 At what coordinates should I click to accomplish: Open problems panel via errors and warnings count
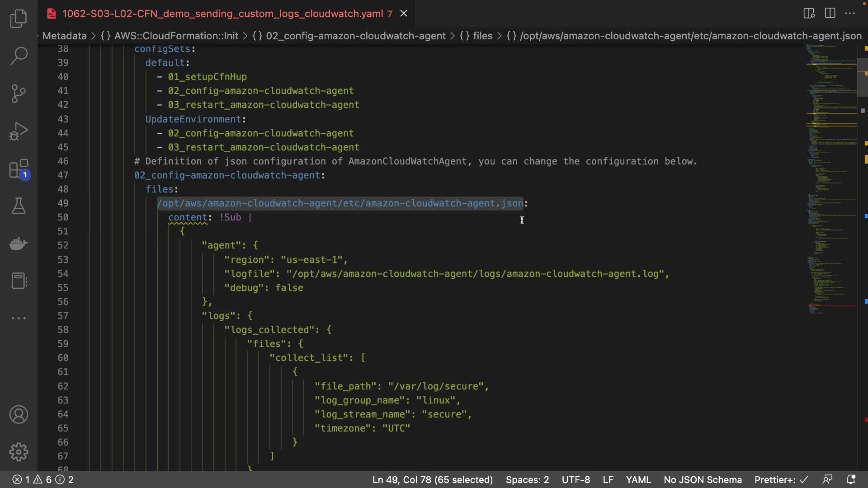42,479
